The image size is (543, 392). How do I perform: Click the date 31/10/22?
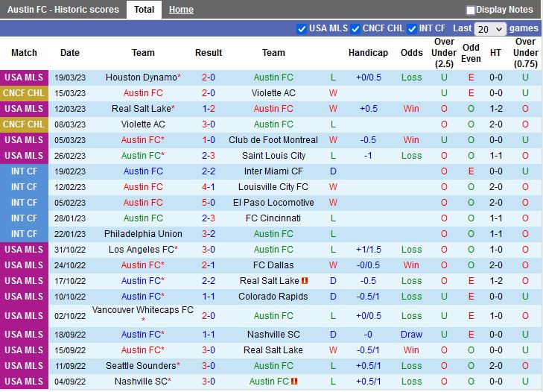(x=70, y=250)
